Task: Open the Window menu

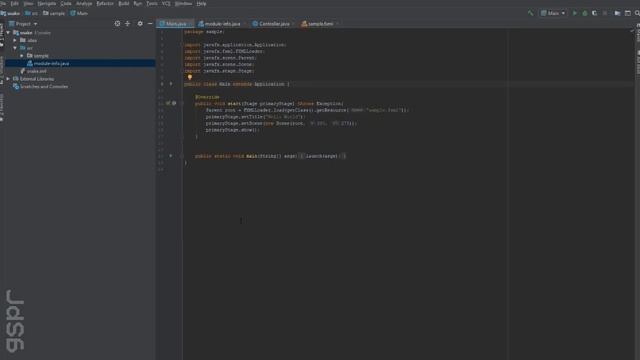Action: (x=183, y=4)
